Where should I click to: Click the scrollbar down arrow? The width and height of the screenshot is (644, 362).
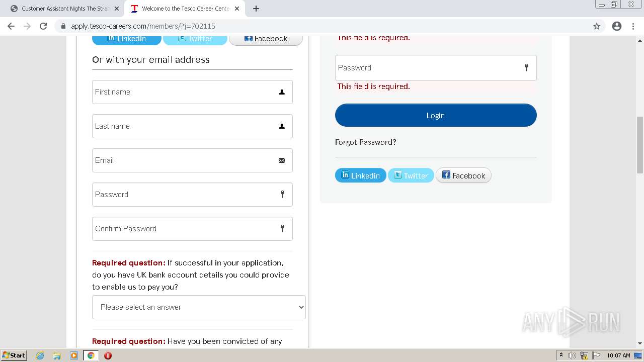coord(640,343)
